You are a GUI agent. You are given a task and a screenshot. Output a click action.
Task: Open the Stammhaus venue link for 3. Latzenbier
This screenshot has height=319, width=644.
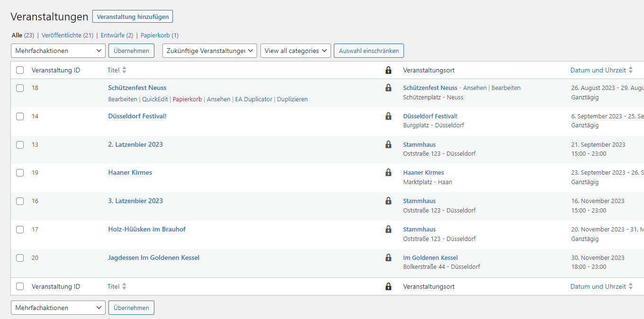[x=419, y=201]
